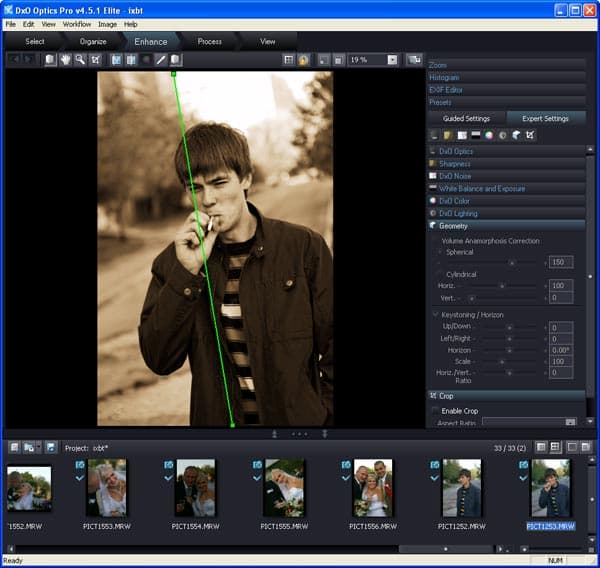Click the lock icon in the toolbar
This screenshot has width=600, height=568.
(x=303, y=60)
